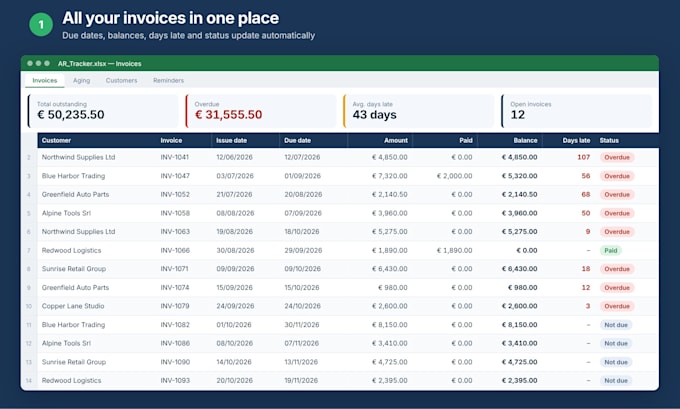Select the Amount column header
The image size is (680, 409).
click(x=396, y=140)
